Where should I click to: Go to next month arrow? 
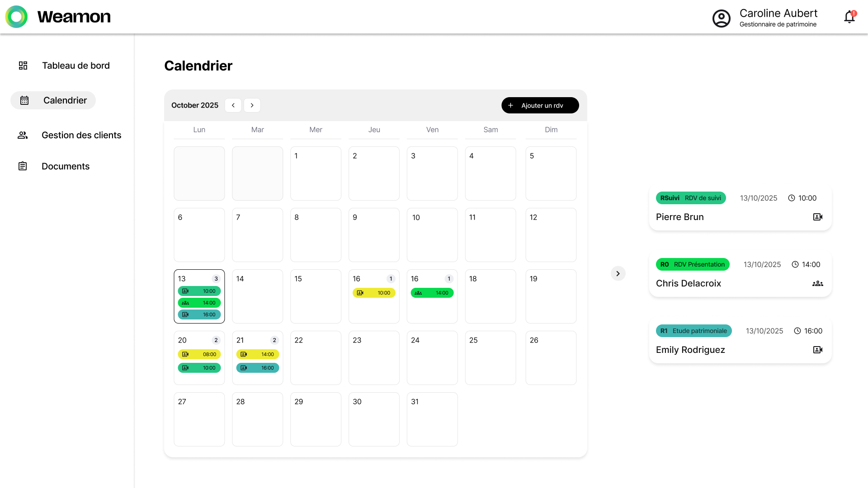point(252,105)
